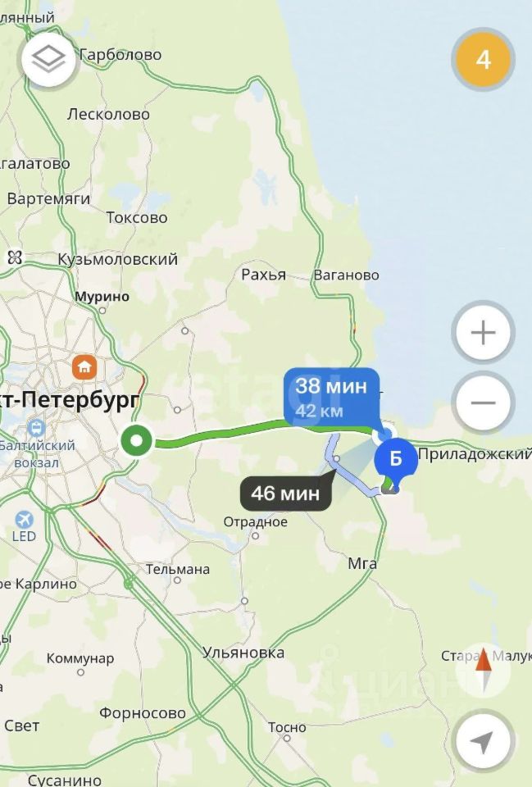Image resolution: width=532 pixels, height=787 pixels.
Task: Tap the my location arrow button
Action: click(x=483, y=740)
